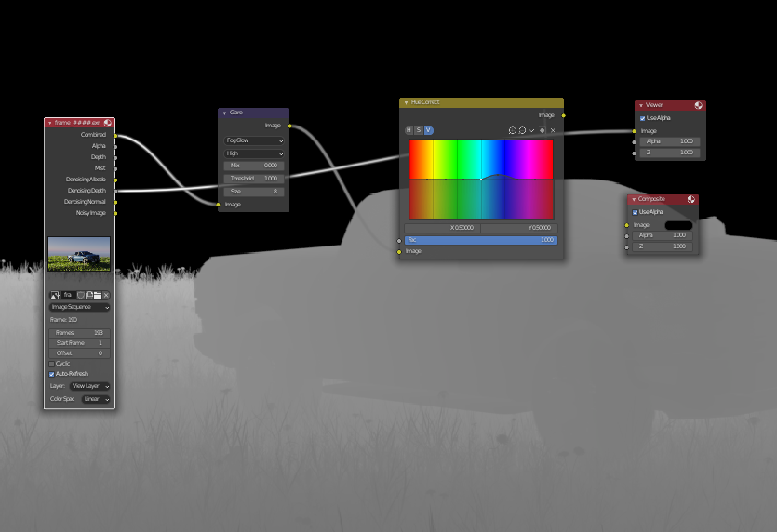Open the View Layer dropdown
Image resolution: width=777 pixels, height=532 pixels.
point(89,386)
